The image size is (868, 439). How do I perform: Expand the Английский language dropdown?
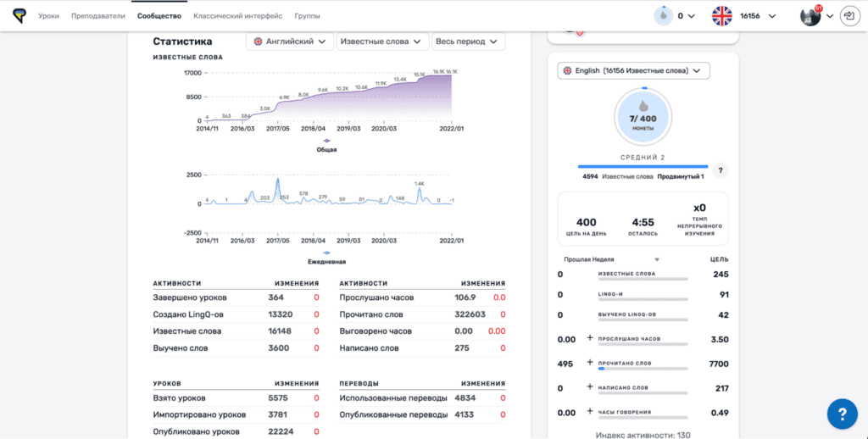289,42
